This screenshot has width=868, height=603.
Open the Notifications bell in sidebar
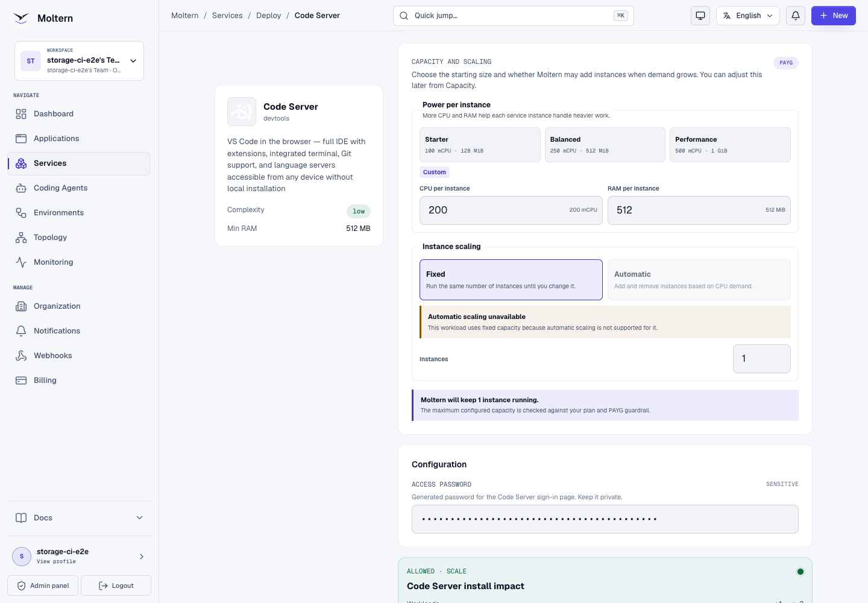point(21,331)
